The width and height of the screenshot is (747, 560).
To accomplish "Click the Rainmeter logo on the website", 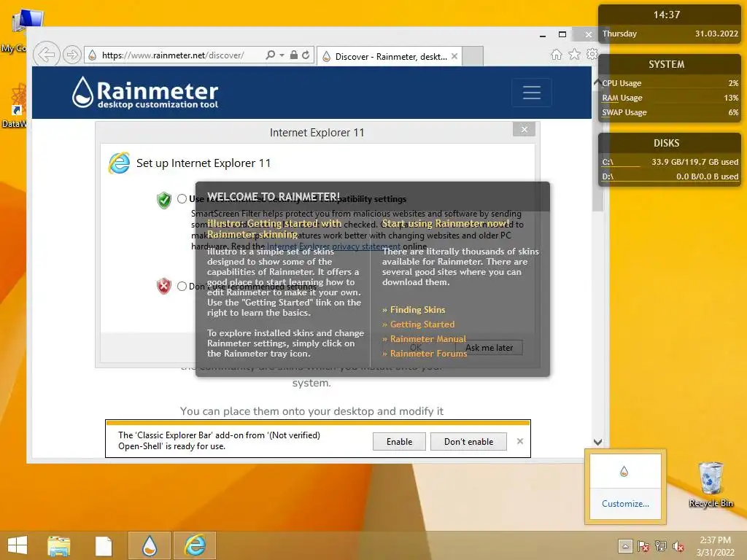I will tap(145, 93).
